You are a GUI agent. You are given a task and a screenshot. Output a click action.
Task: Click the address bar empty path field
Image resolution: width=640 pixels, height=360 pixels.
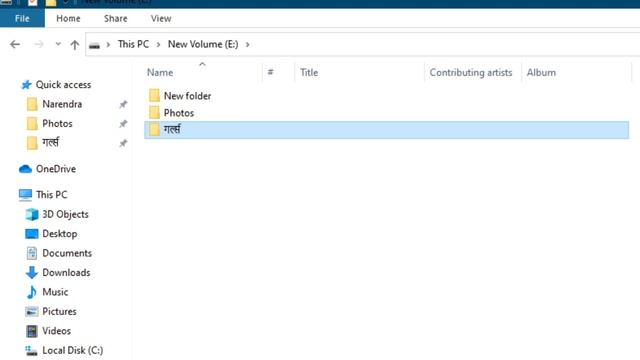coord(445,44)
